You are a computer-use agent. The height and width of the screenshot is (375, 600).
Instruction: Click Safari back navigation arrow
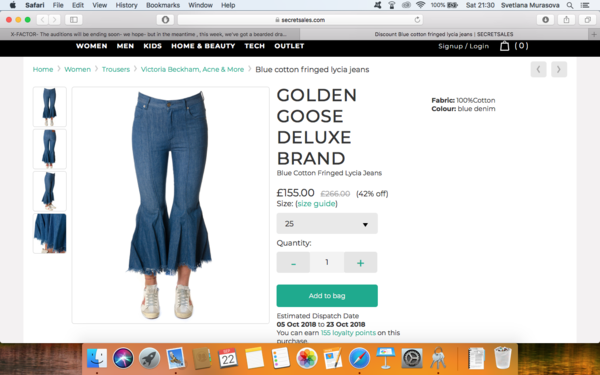coord(42,20)
